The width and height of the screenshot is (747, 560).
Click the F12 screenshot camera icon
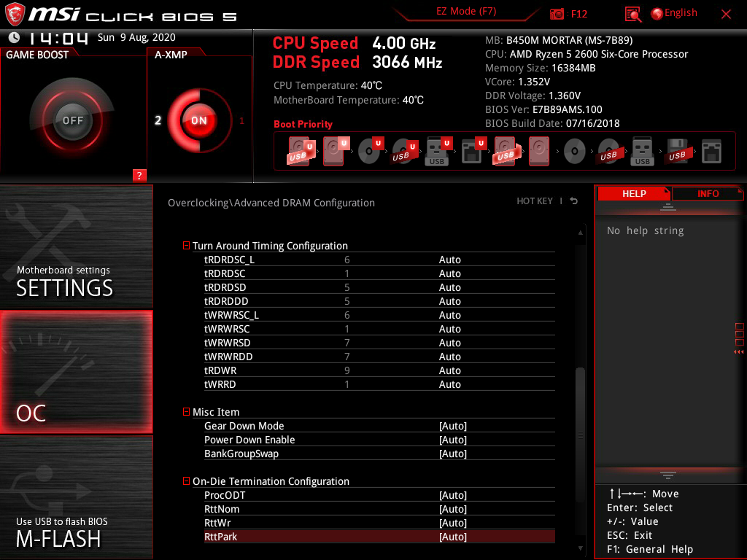click(x=557, y=14)
